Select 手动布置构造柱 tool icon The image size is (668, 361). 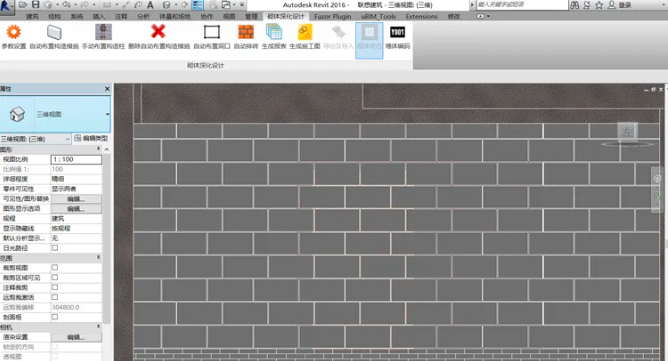[103, 32]
